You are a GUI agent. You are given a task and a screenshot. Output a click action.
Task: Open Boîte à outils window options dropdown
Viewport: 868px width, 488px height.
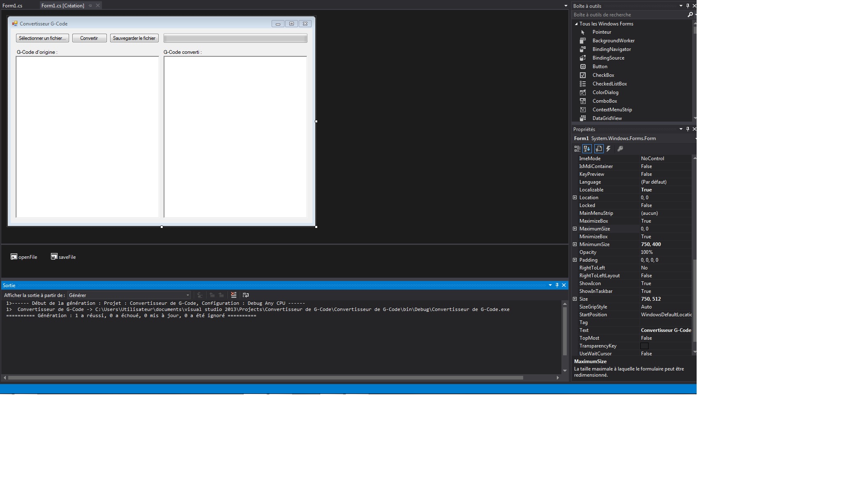tap(681, 6)
